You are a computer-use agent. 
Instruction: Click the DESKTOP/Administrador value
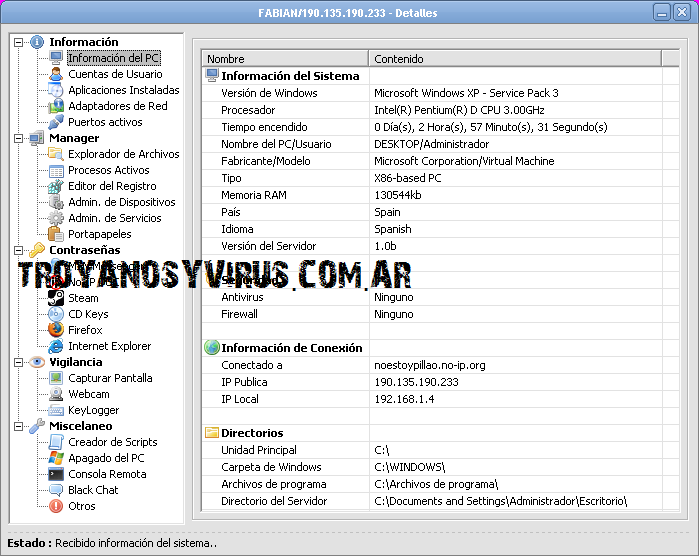click(x=432, y=144)
